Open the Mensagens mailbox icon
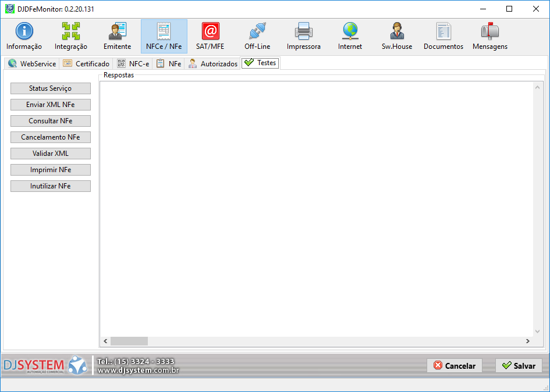550x392 pixels. pyautogui.click(x=490, y=36)
